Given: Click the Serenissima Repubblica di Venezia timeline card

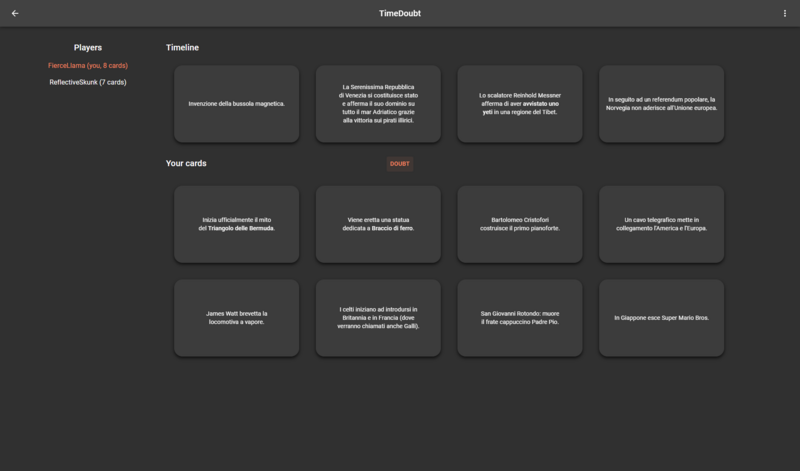Looking at the screenshot, I should pos(378,104).
